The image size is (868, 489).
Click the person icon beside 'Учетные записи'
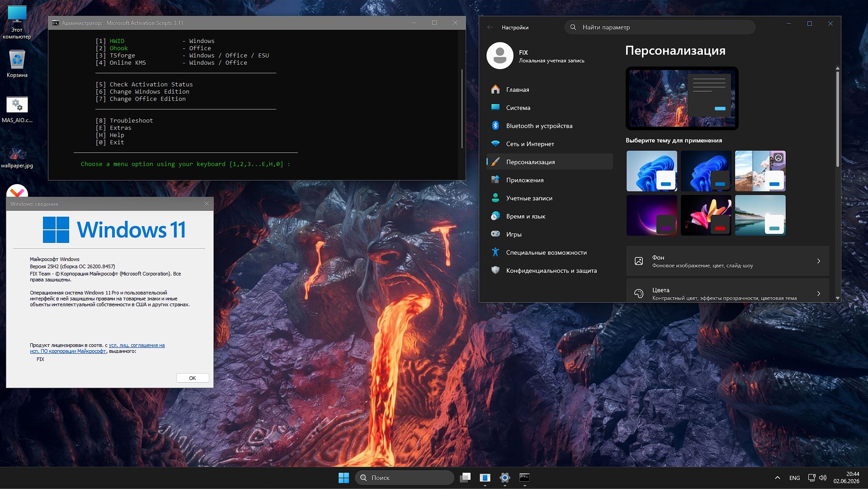tap(495, 198)
